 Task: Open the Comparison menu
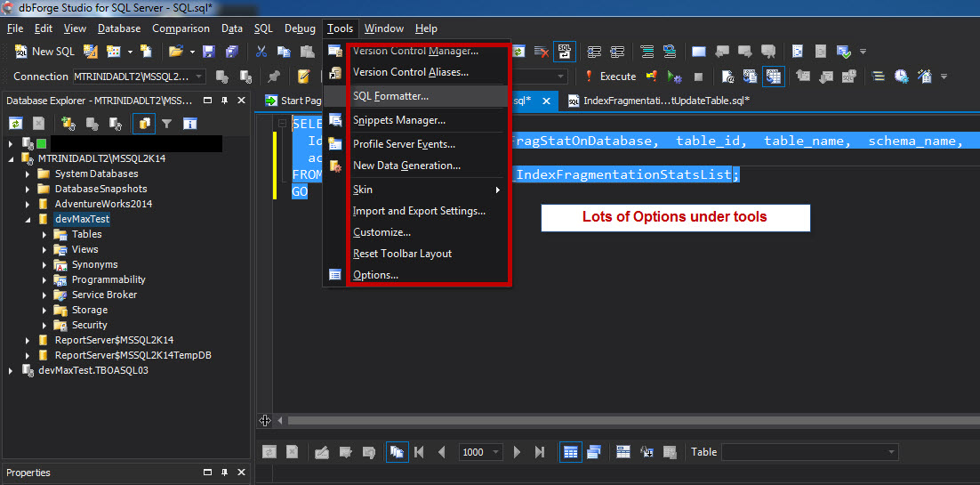click(181, 28)
